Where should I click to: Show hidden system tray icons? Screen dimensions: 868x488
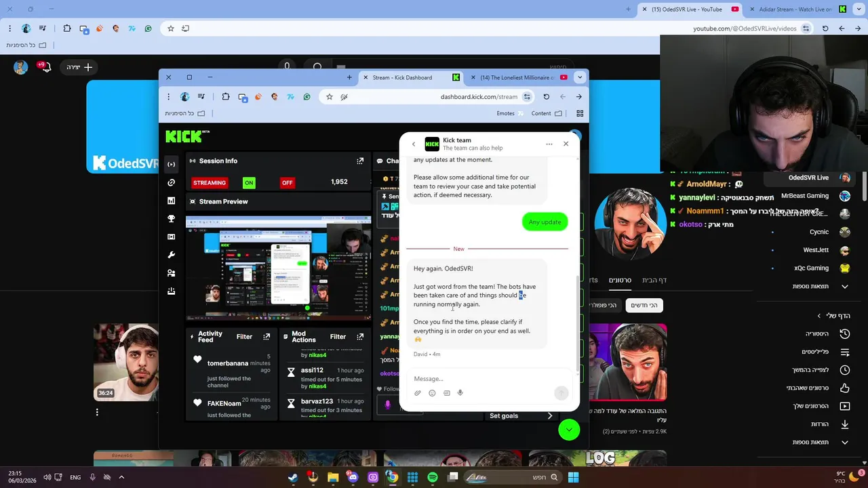[x=121, y=477]
